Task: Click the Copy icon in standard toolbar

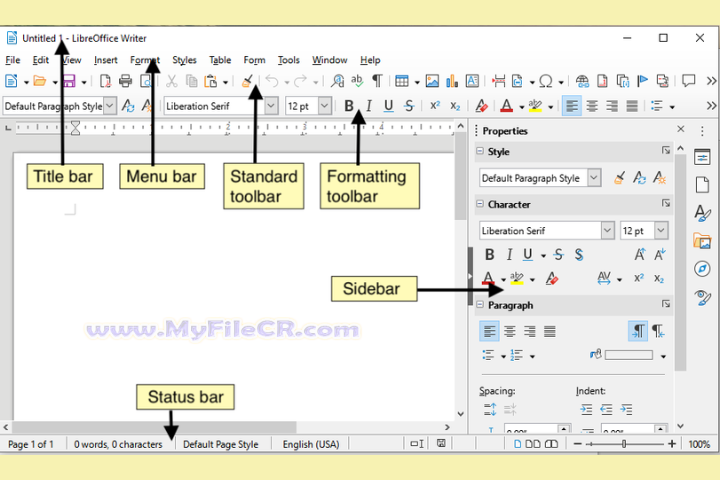Action: point(191,81)
